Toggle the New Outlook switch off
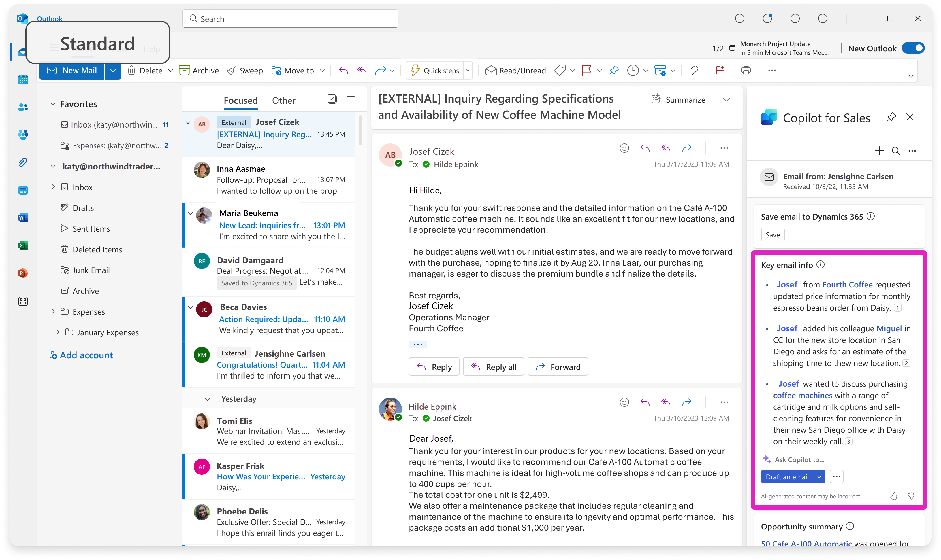The image size is (941, 560). point(913,48)
